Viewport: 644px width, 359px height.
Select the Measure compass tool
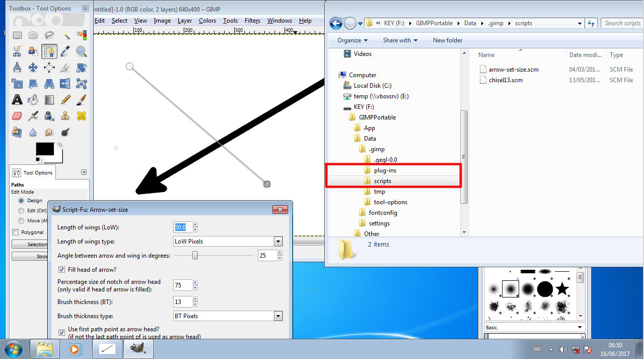click(17, 68)
